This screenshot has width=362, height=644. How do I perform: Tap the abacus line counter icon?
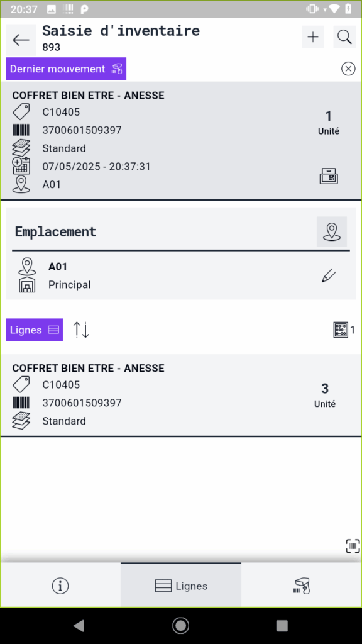tap(341, 330)
